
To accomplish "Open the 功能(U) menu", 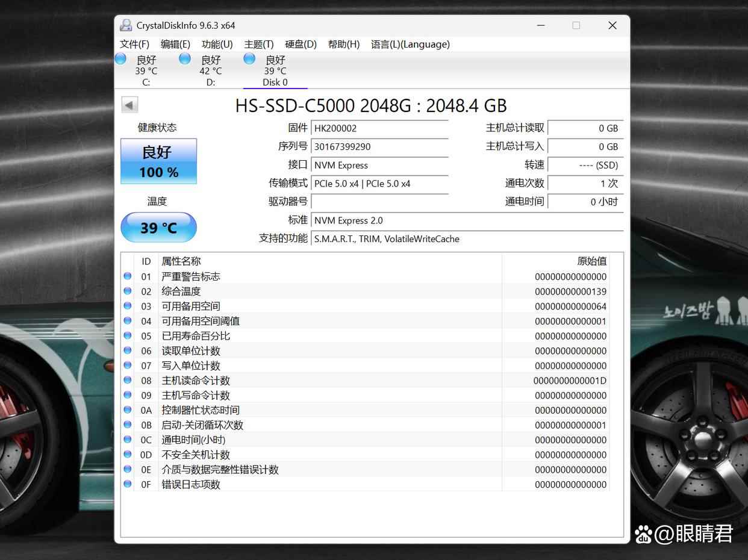I will pos(217,44).
